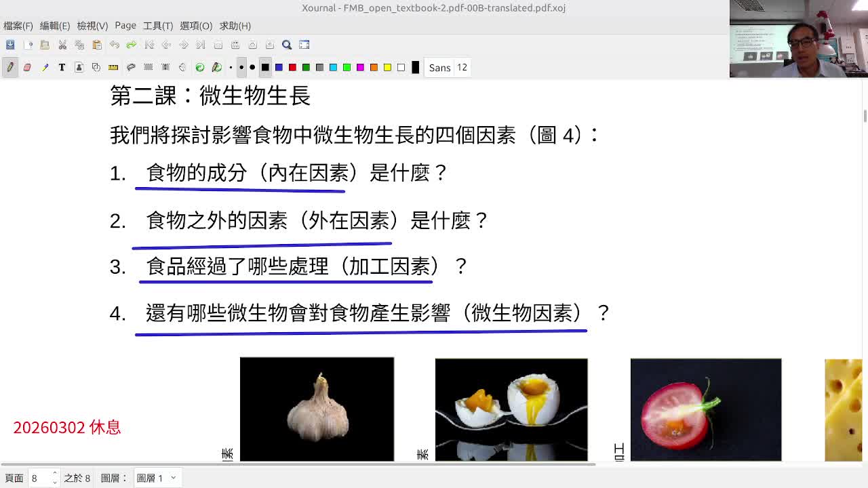Jump to the last page icon
The image size is (868, 488).
click(201, 45)
